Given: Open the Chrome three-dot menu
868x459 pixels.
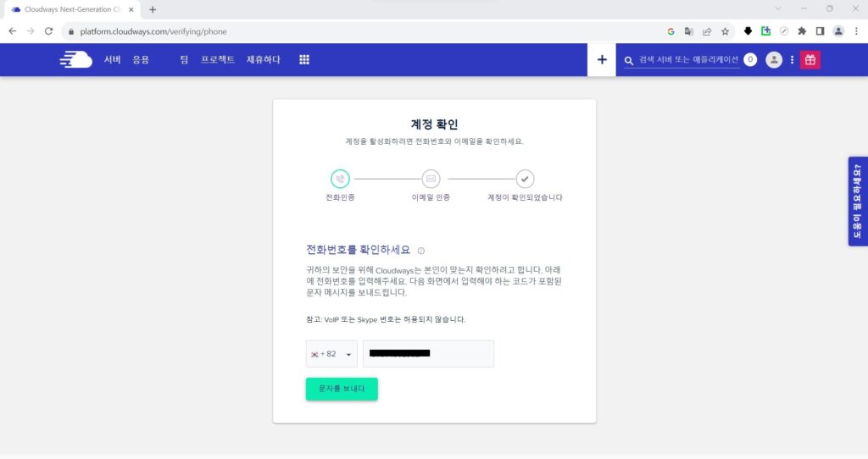Looking at the screenshot, I should [x=856, y=31].
